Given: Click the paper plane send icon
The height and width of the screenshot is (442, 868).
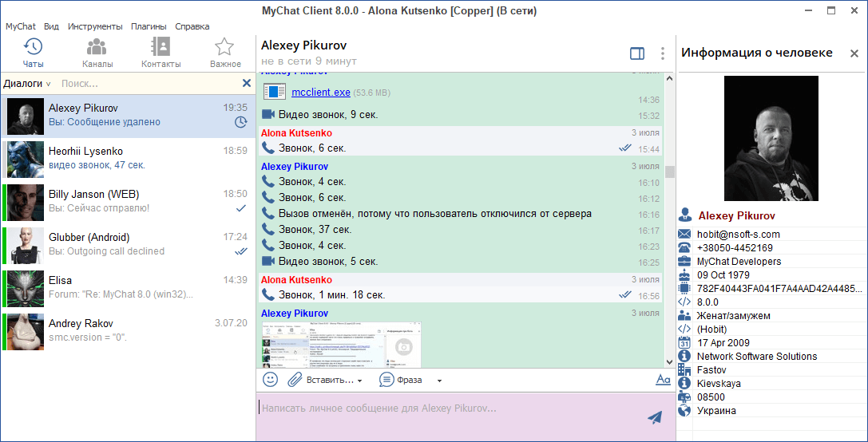Looking at the screenshot, I should (x=655, y=416).
